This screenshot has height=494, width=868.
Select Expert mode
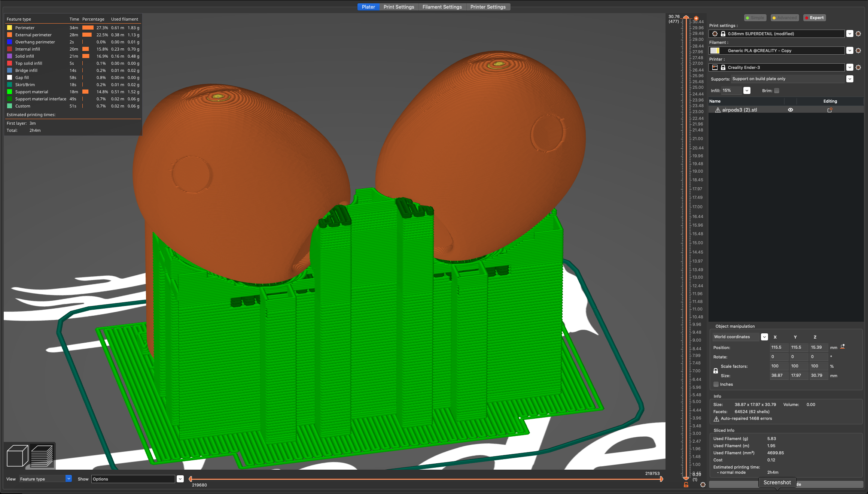tap(814, 18)
